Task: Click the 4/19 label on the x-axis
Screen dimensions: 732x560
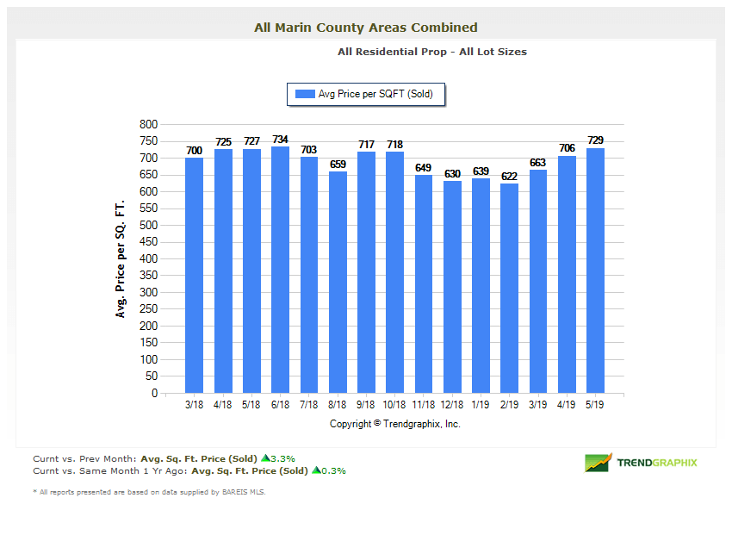Action: pos(567,403)
